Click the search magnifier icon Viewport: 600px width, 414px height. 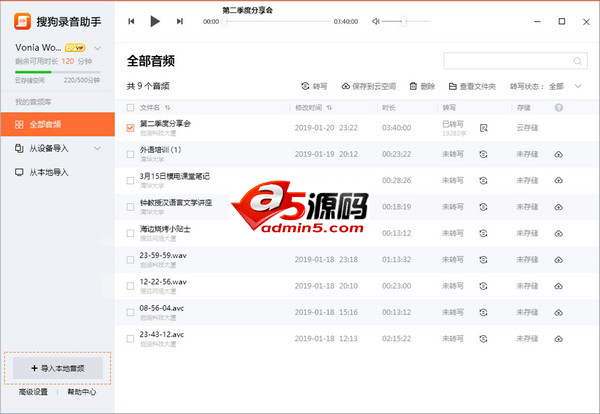[578, 61]
